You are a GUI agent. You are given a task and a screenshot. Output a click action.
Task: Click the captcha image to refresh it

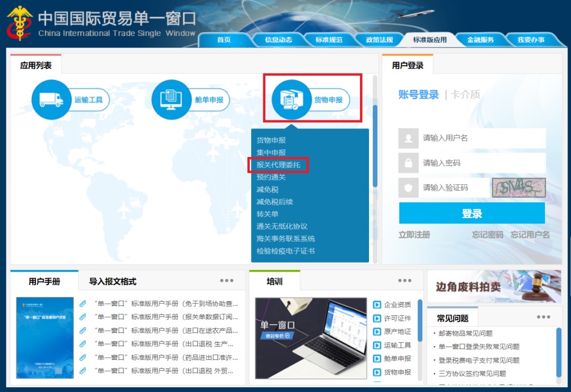click(519, 188)
